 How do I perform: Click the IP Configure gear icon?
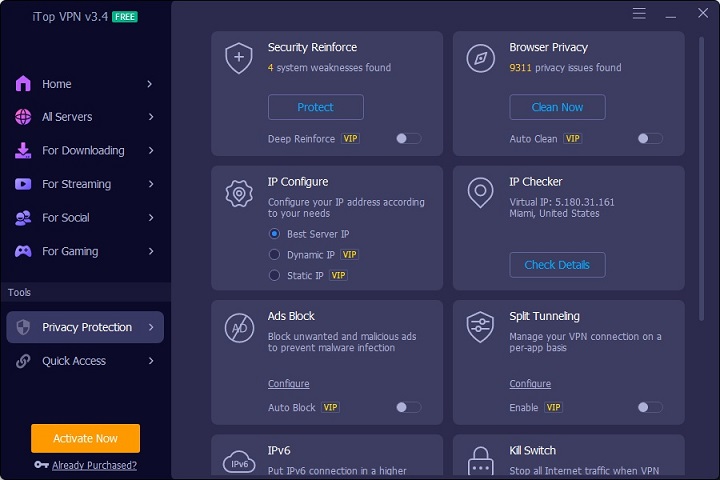point(239,193)
